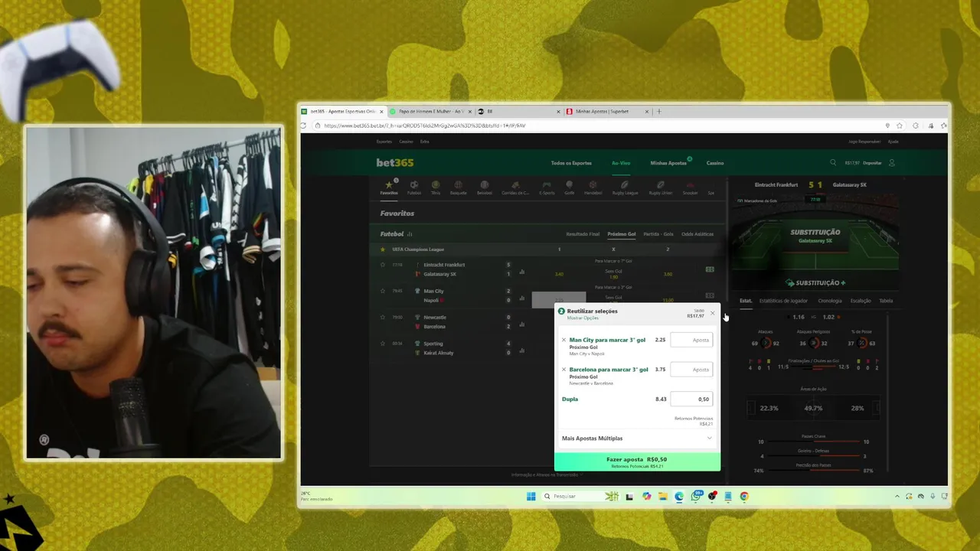Toggle favorite star for Sporting match
980x551 pixels.
pyautogui.click(x=383, y=344)
